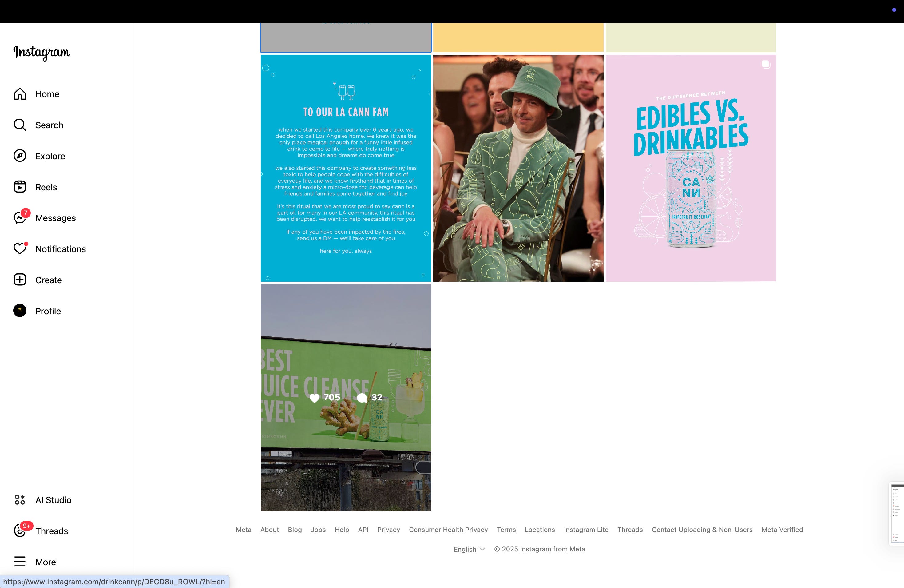Open the Edibles vs. Drinkables carousel post
Viewport: 904px width, 588px height.
coord(691,168)
